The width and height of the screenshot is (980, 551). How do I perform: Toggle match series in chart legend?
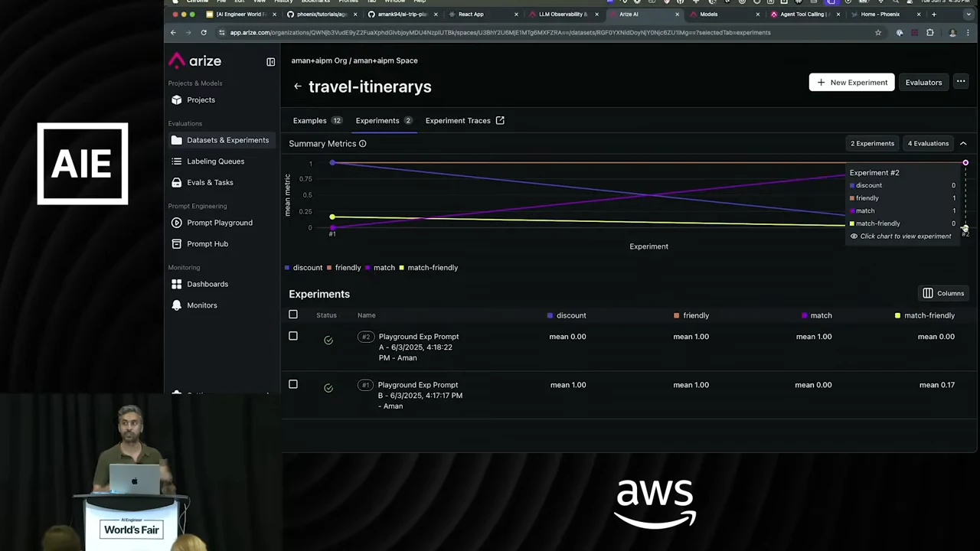click(380, 268)
